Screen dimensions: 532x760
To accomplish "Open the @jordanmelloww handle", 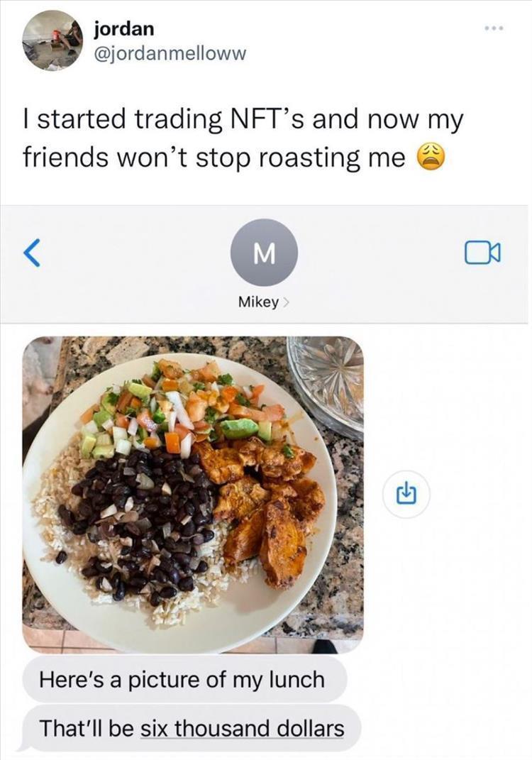I will [x=170, y=53].
